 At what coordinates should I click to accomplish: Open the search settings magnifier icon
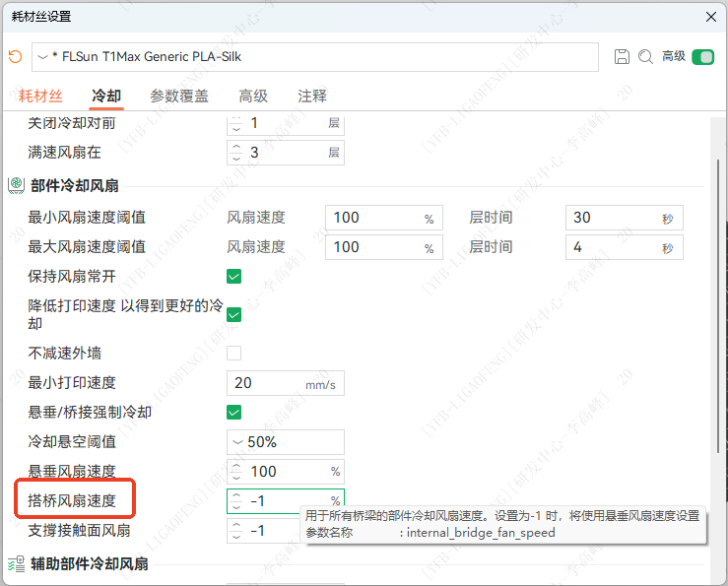click(x=645, y=57)
